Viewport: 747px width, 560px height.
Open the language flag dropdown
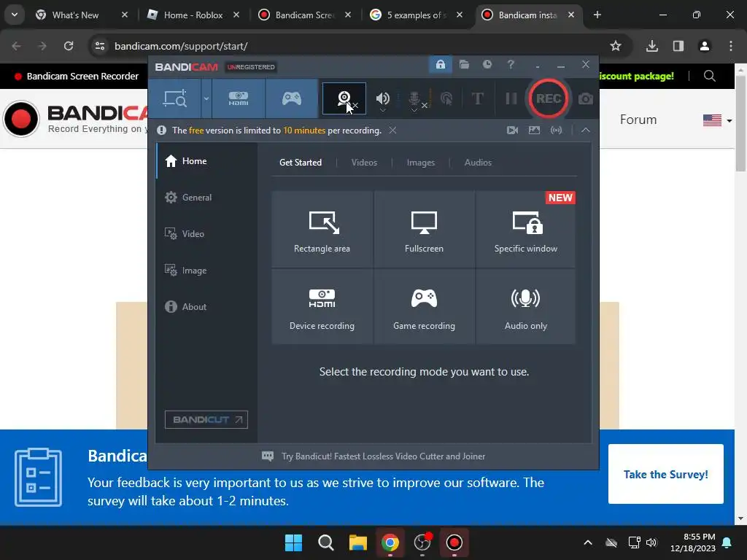717,120
